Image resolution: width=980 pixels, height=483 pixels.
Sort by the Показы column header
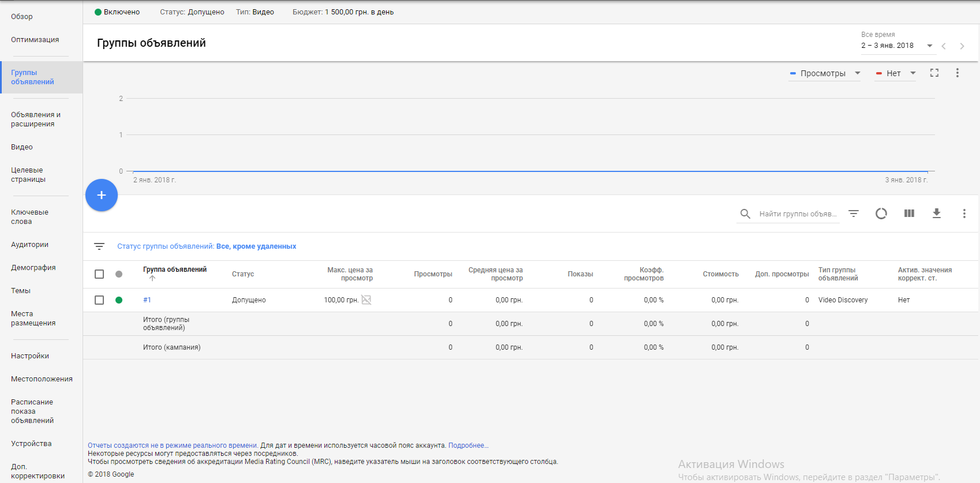coord(581,274)
